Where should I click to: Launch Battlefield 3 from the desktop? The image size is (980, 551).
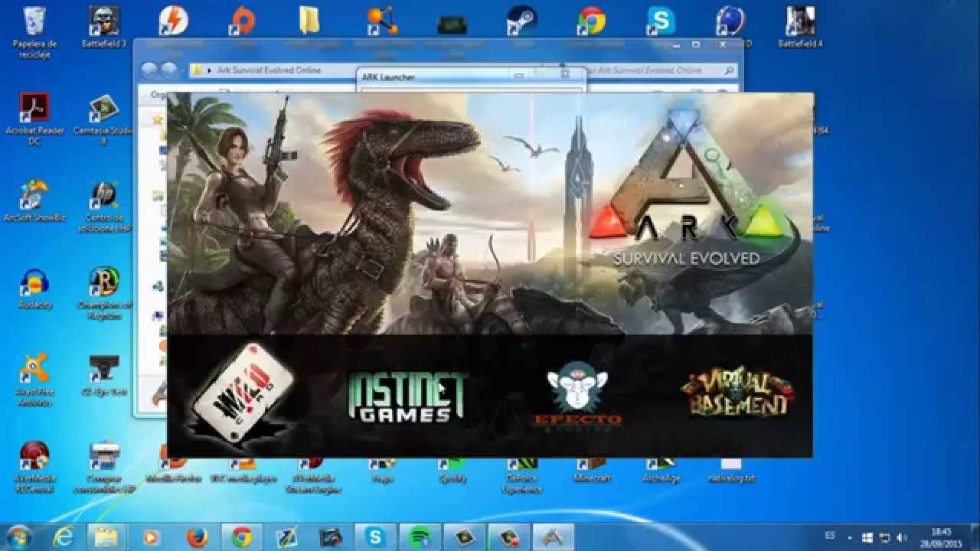pos(103,19)
